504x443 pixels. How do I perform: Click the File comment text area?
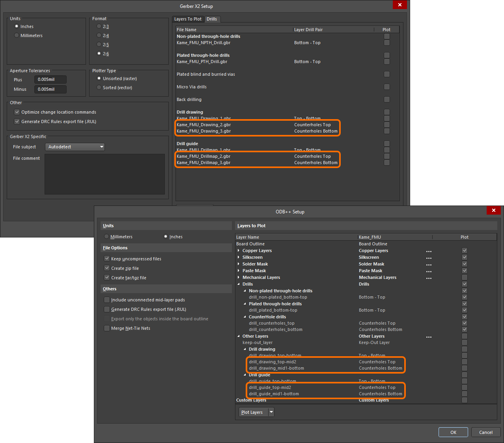tap(105, 174)
